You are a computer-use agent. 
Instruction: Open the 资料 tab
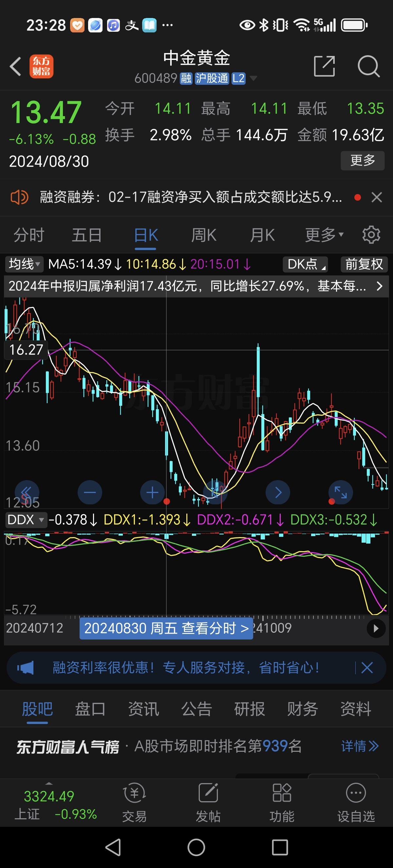tap(356, 709)
